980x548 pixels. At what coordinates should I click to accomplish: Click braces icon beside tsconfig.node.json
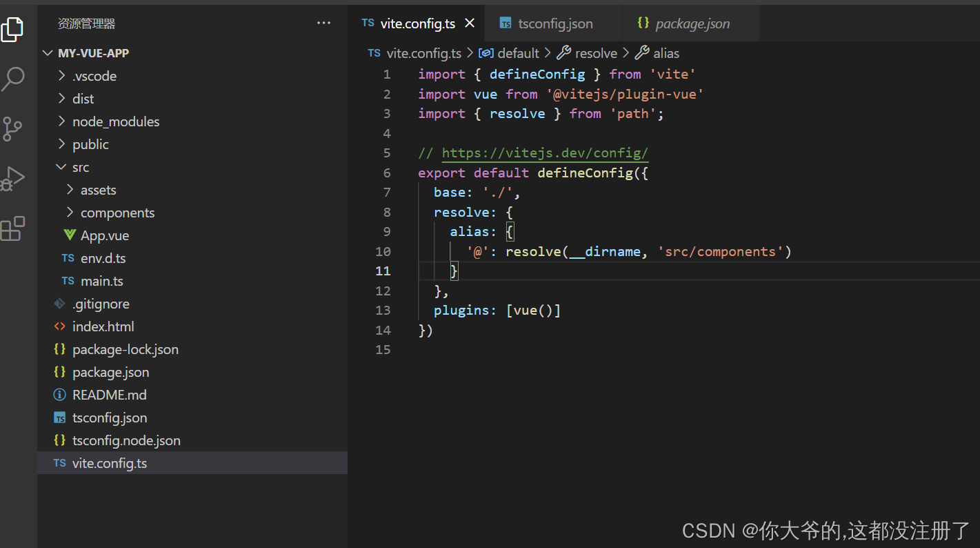pos(60,440)
